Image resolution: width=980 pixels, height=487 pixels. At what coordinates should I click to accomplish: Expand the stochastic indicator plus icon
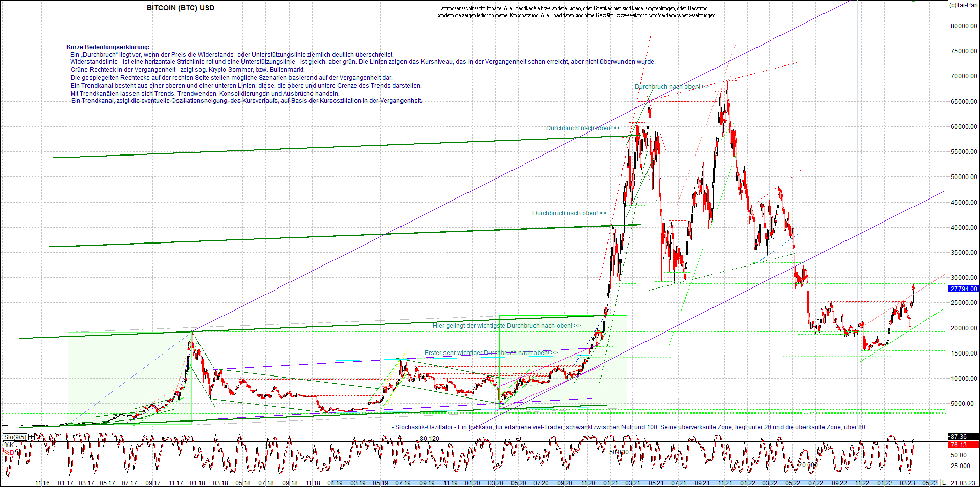click(32, 437)
